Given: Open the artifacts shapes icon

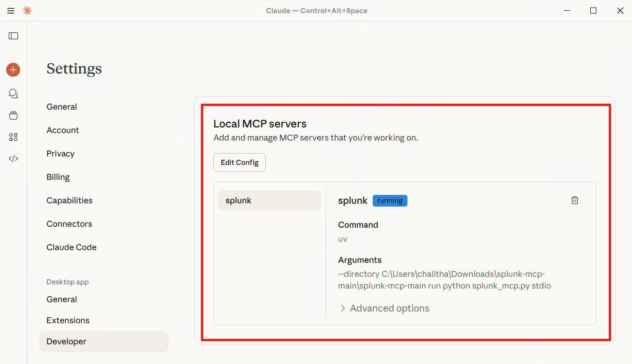Looking at the screenshot, I should pos(14,137).
